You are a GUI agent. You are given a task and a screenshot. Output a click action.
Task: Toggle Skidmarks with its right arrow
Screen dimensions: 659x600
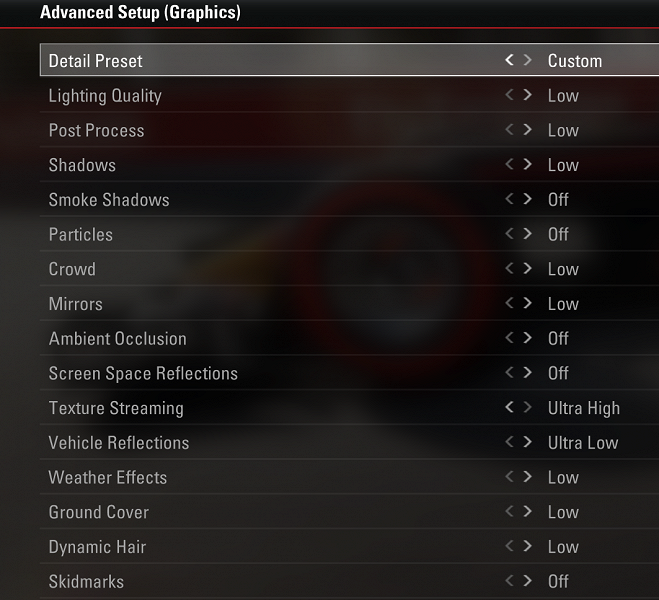coord(527,581)
